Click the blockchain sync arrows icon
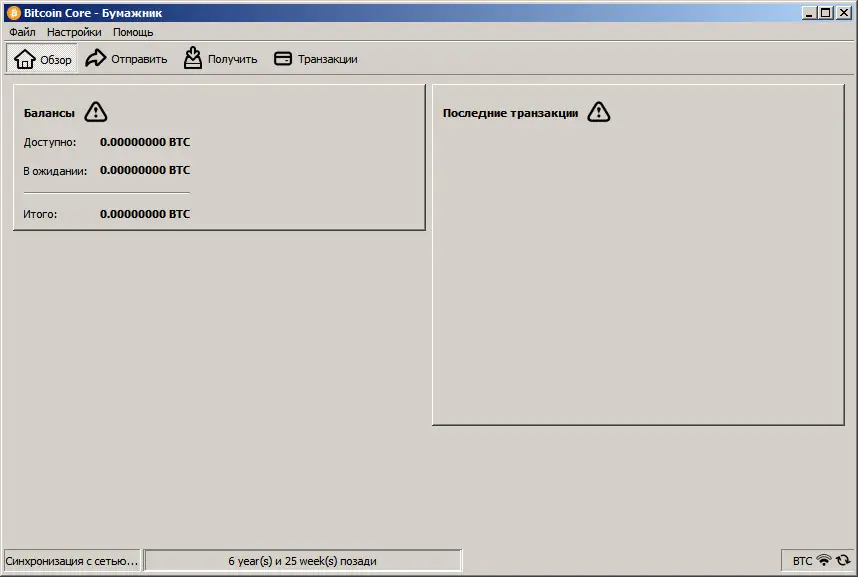The height and width of the screenshot is (577, 858). [x=842, y=561]
